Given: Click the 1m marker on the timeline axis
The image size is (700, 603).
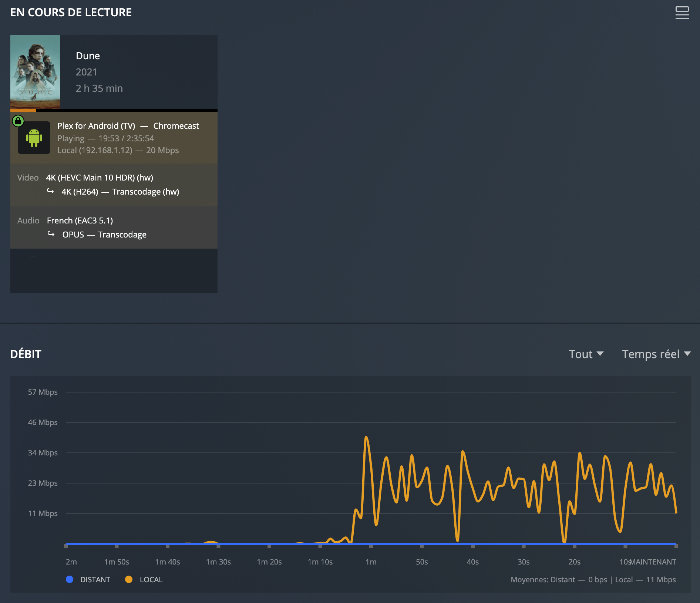Looking at the screenshot, I should click(x=371, y=562).
